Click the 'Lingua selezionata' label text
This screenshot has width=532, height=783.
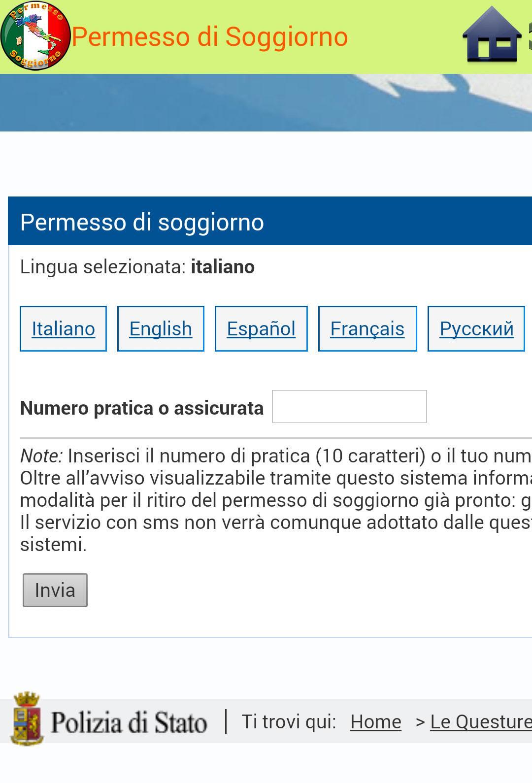[99, 267]
